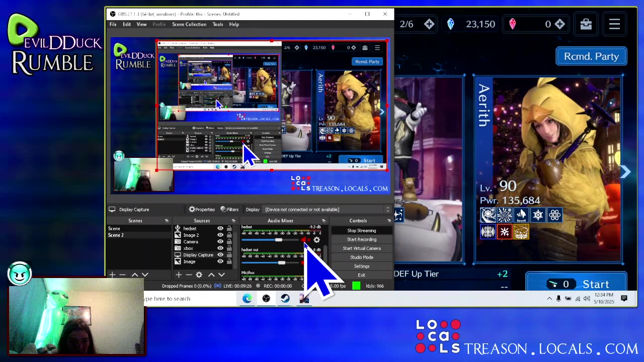Move source up in Sources list
The image size is (644, 362).
[211, 275]
